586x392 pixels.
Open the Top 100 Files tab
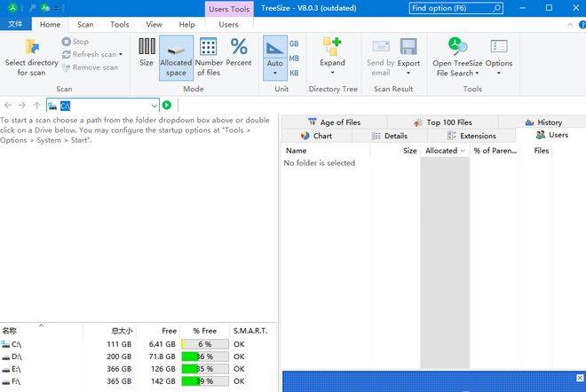pyautogui.click(x=443, y=122)
